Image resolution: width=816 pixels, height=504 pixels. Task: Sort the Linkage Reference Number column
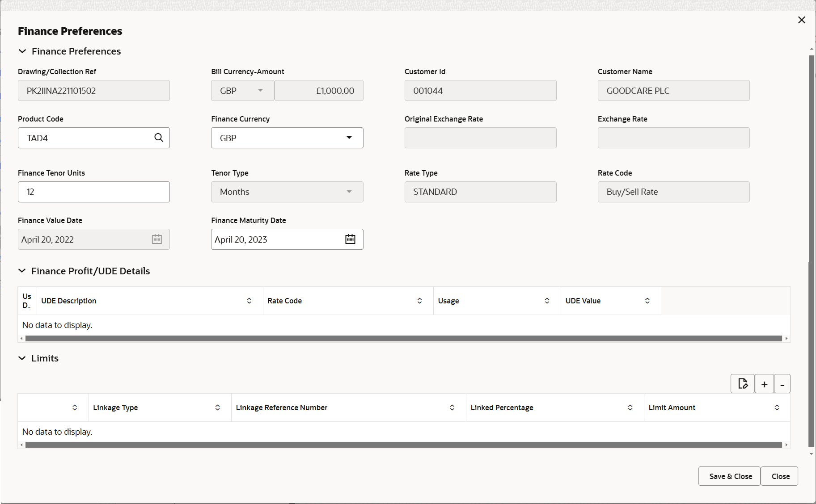coord(452,407)
